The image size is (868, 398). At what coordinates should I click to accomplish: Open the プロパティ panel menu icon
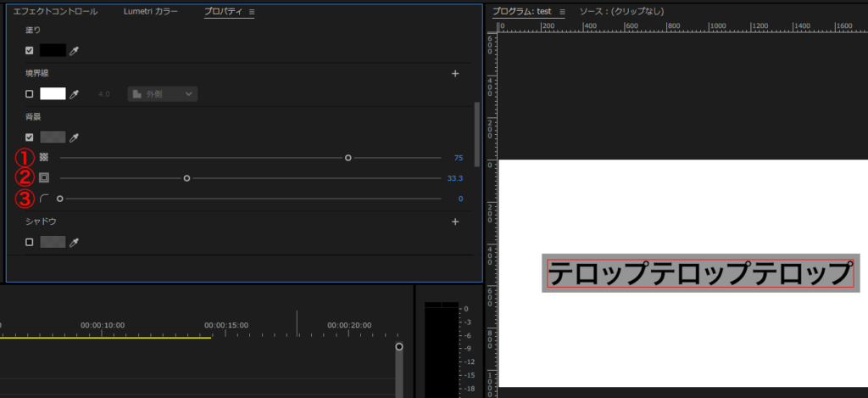(251, 12)
